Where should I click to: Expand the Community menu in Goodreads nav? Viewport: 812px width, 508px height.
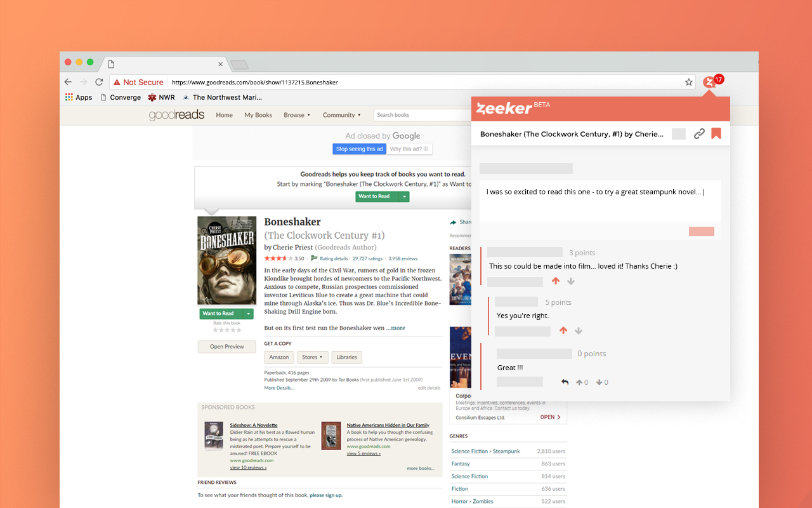pyautogui.click(x=342, y=115)
